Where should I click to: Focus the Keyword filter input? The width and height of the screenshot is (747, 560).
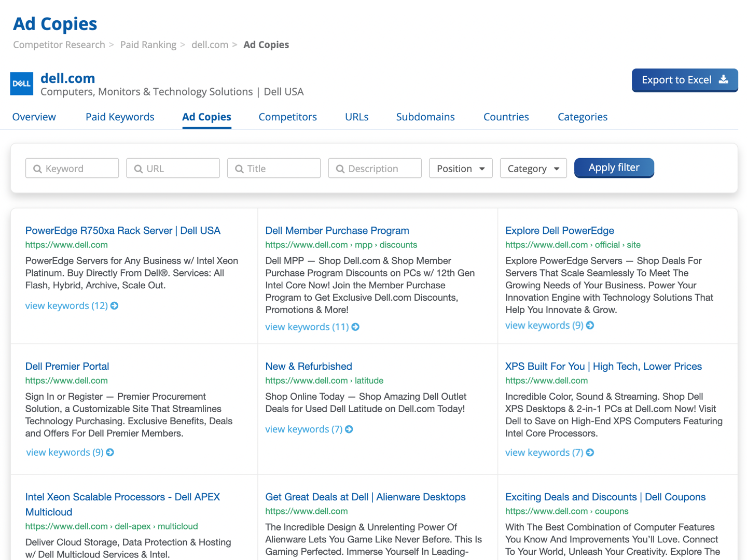pos(72,169)
